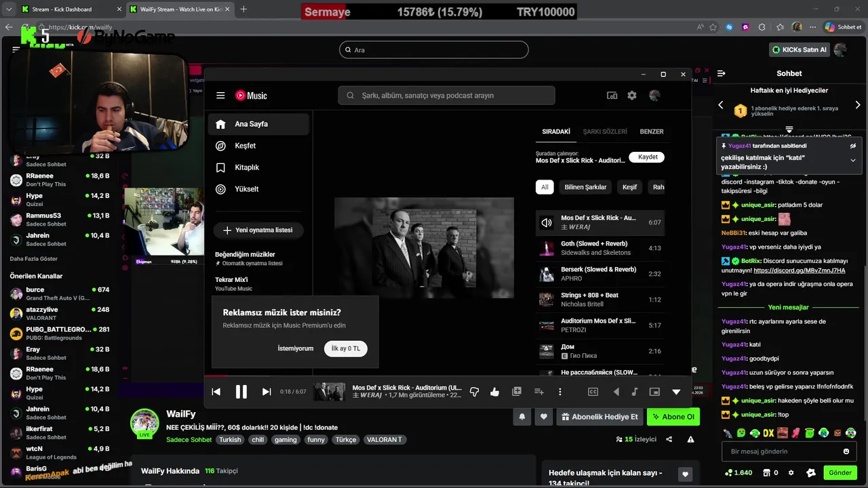Focus the YouTube Music search field
Screen dimensions: 868x488
click(x=446, y=96)
